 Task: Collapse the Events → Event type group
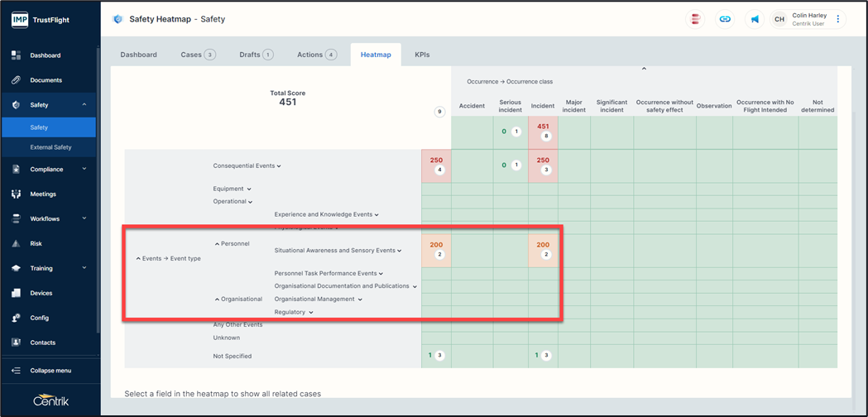138,259
